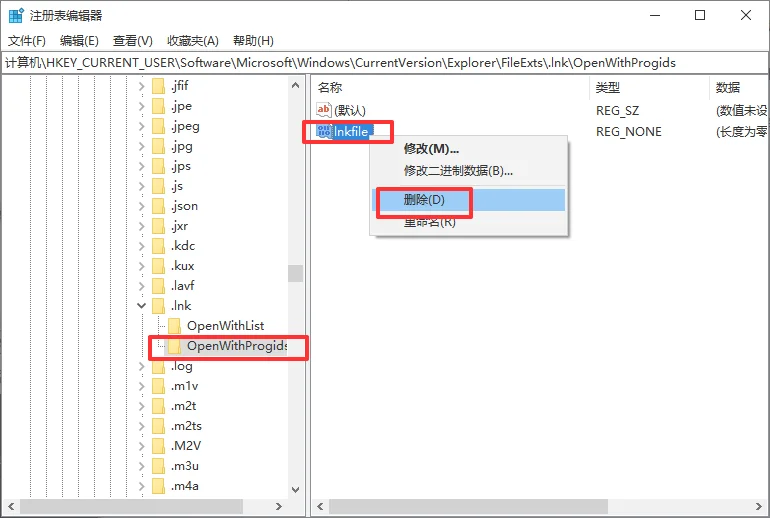Expand the .m2ts tree node

click(x=141, y=426)
